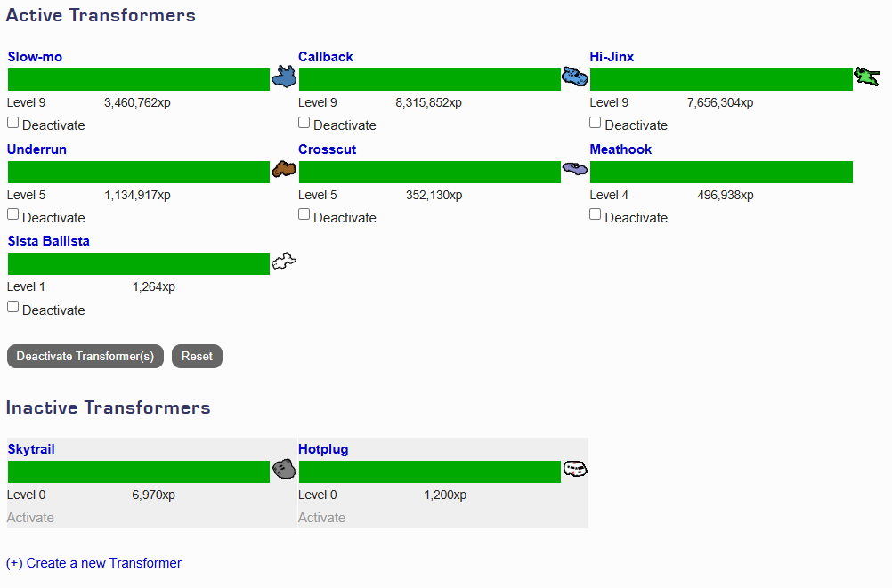
Task: Tick the Deactivate checkbox under Meathook
Action: [x=596, y=214]
